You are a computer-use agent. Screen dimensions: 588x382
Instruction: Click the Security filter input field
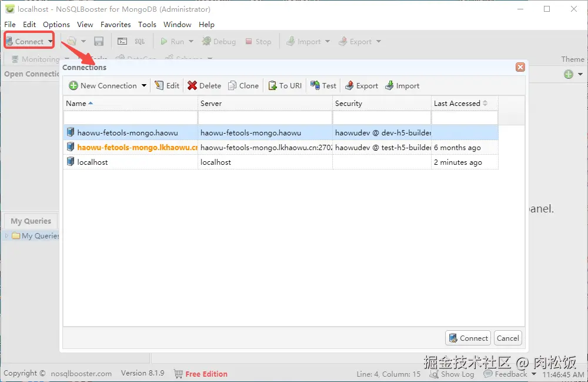[x=382, y=118]
